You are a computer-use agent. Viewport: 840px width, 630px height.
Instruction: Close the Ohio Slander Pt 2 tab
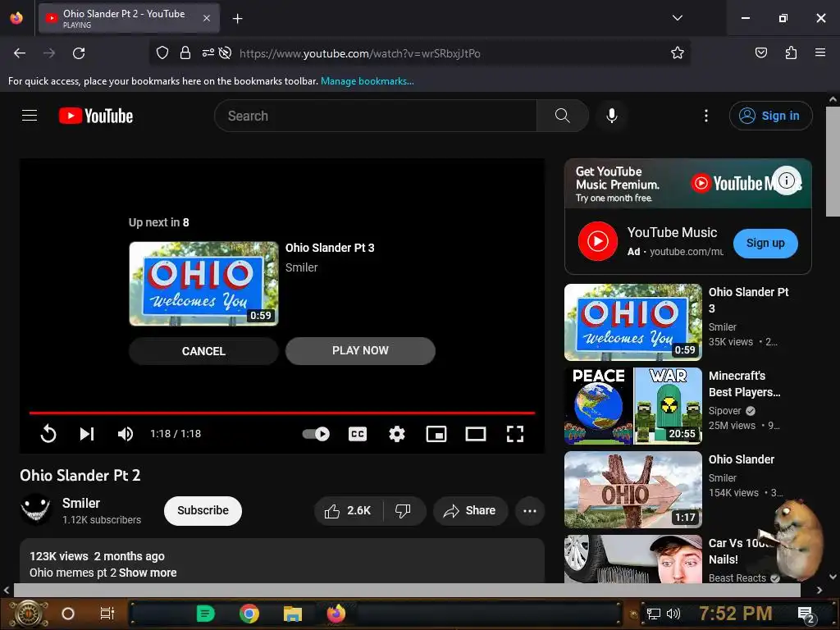tap(206, 18)
